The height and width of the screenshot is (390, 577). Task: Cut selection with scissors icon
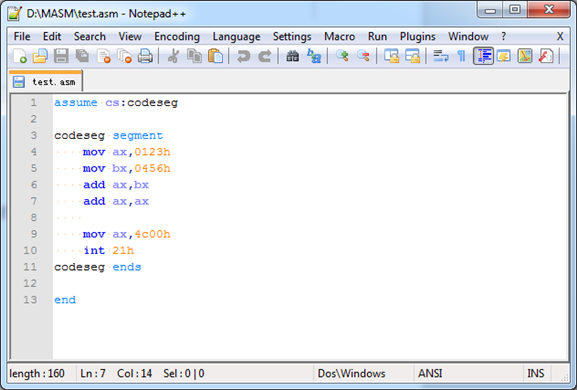pos(173,56)
